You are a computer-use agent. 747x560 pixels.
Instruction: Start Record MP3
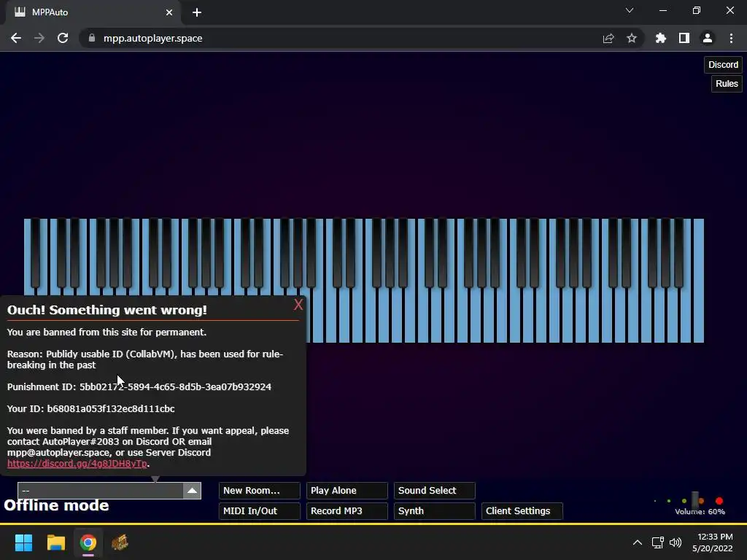347,511
